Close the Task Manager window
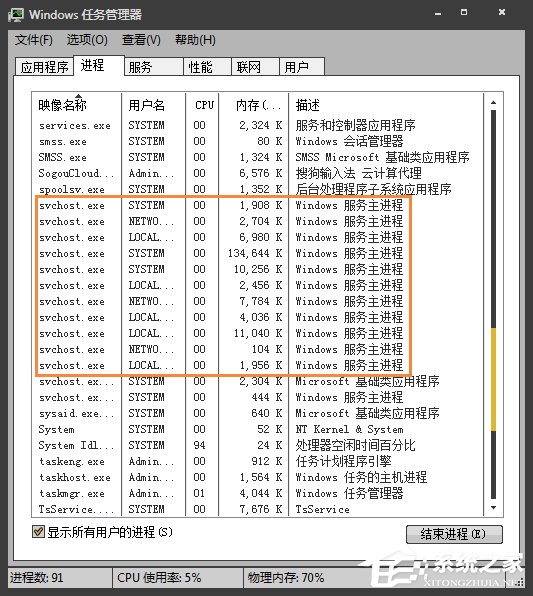The image size is (533, 596). [x=502, y=13]
